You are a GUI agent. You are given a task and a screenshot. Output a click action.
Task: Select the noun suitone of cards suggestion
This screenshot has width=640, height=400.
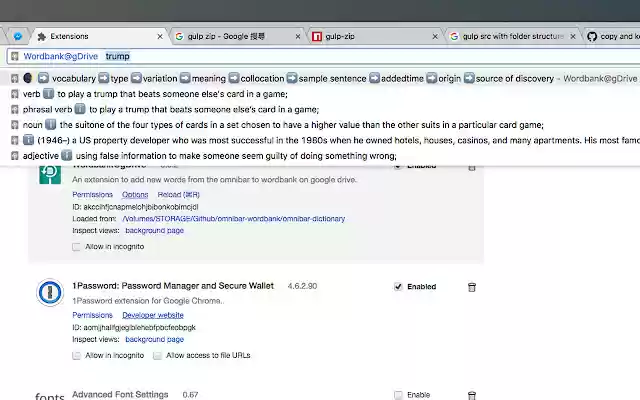pos(320,125)
